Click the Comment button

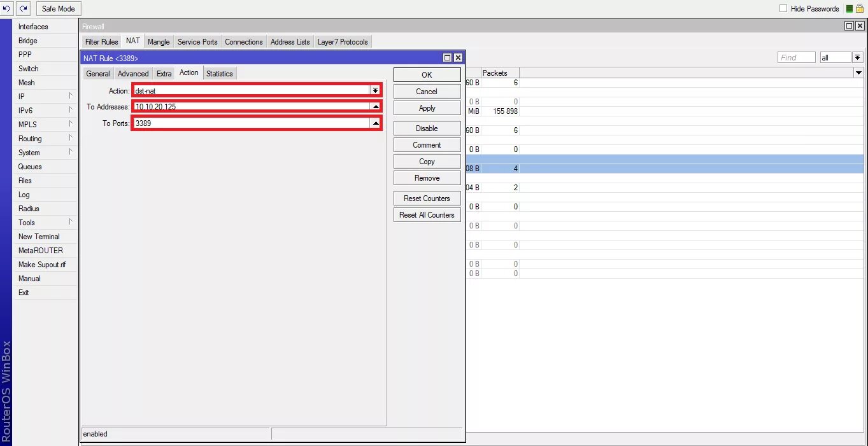pyautogui.click(x=427, y=145)
